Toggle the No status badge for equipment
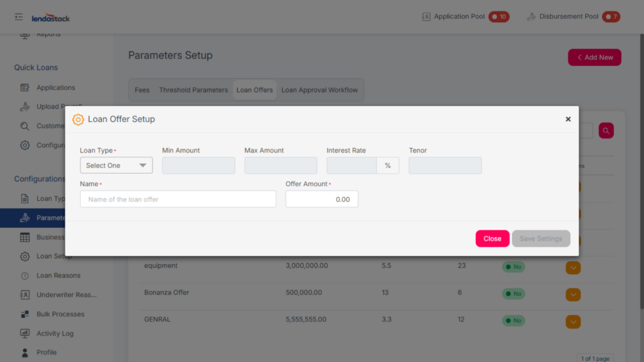The image size is (644, 362). (513, 266)
